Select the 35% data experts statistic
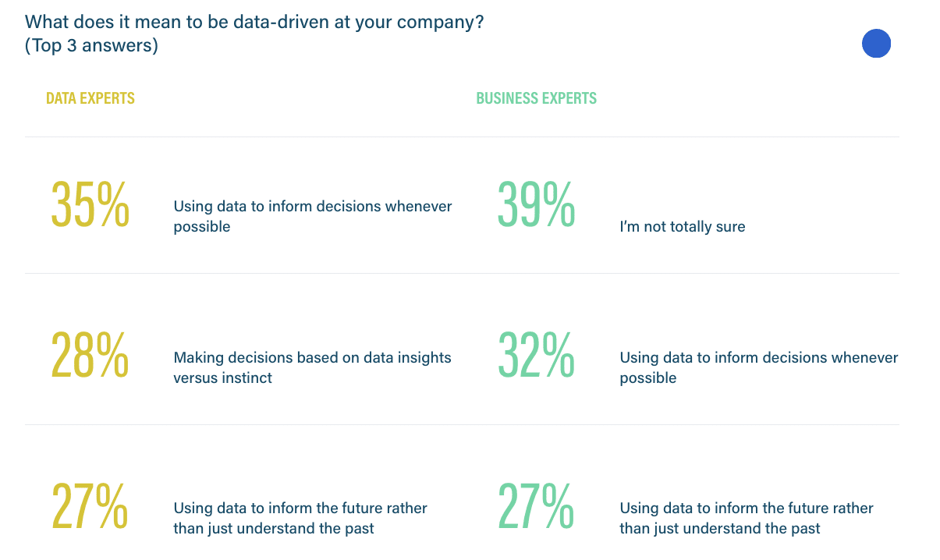Image resolution: width=940 pixels, height=560 pixels. 90,204
